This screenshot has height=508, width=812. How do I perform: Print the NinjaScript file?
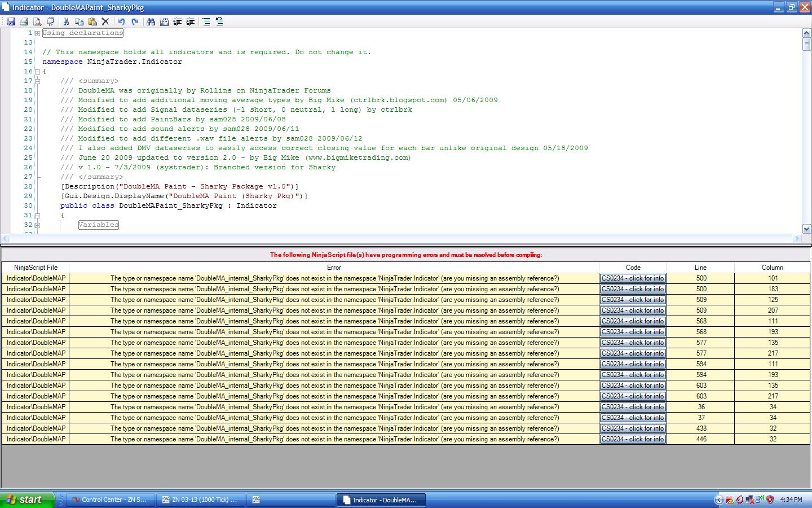pyautogui.click(x=24, y=21)
